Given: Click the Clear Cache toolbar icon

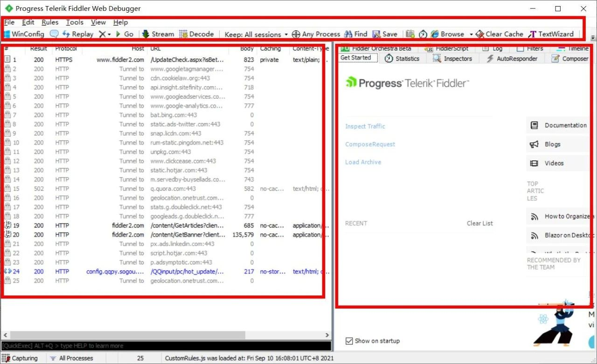Looking at the screenshot, I should click(x=500, y=34).
